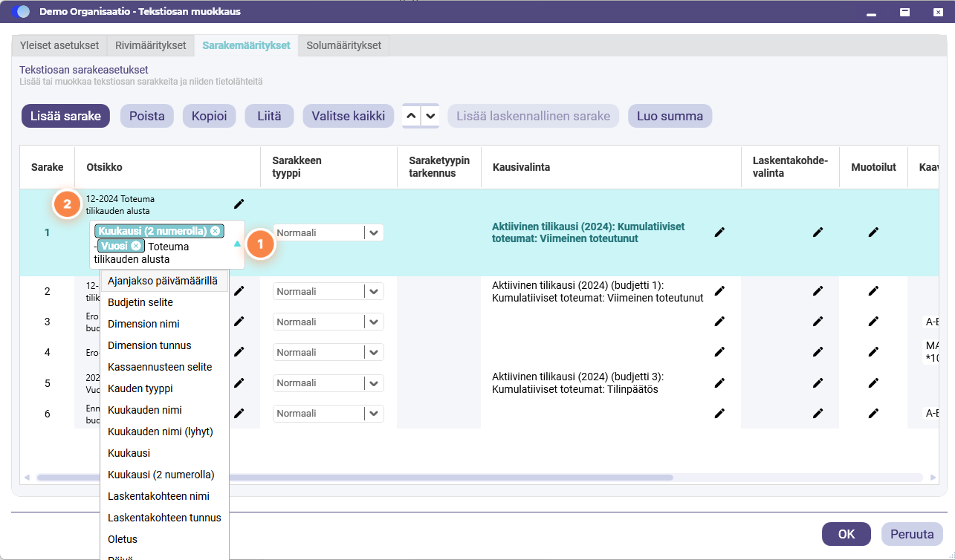Remove the Kuukausi (2 numerolla) tag
955x560 pixels.
click(x=216, y=231)
